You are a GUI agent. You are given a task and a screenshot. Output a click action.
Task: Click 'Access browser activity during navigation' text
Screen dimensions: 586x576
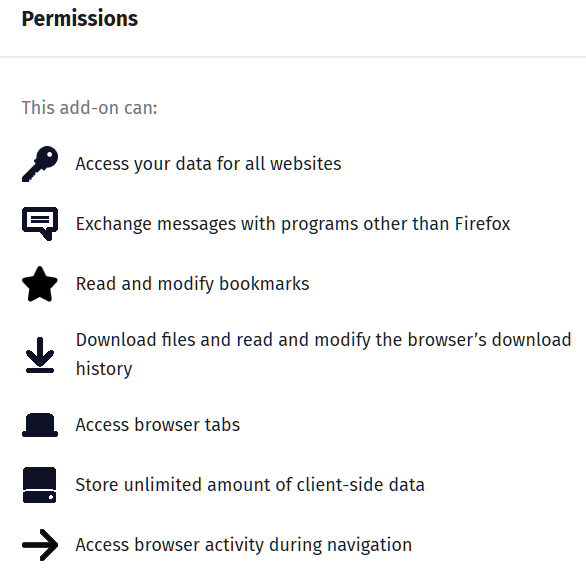[x=244, y=545]
